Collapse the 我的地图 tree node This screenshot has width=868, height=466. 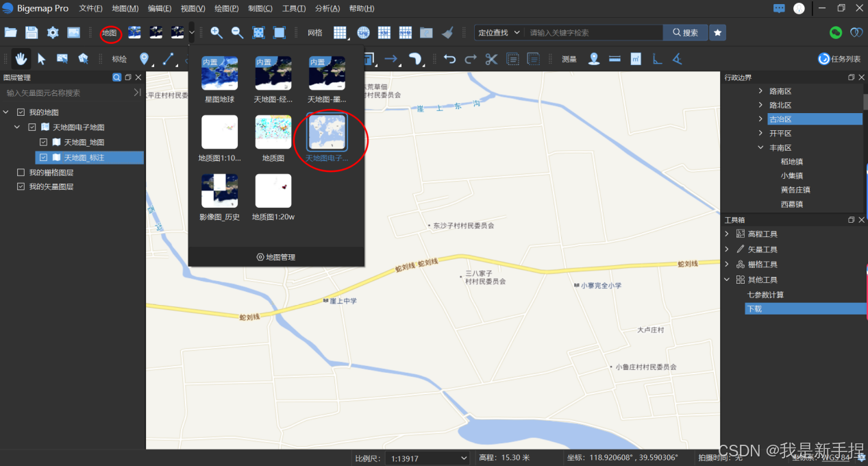(x=6, y=112)
